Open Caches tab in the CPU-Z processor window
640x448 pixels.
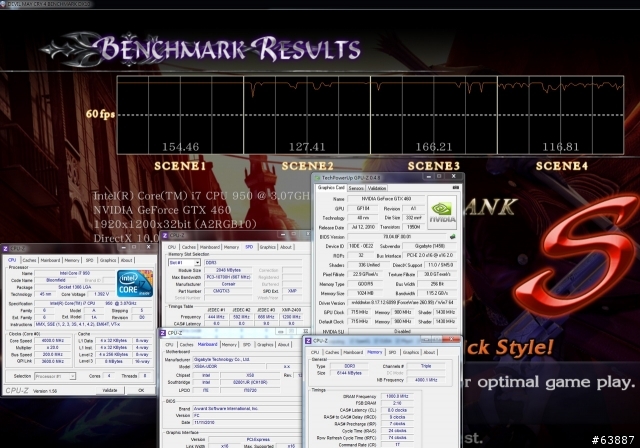point(29,260)
